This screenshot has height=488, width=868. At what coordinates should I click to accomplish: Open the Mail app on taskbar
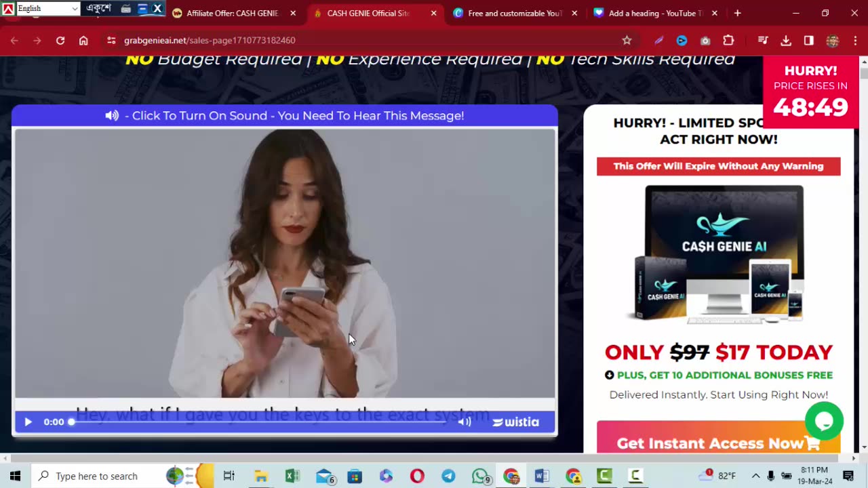click(x=325, y=476)
